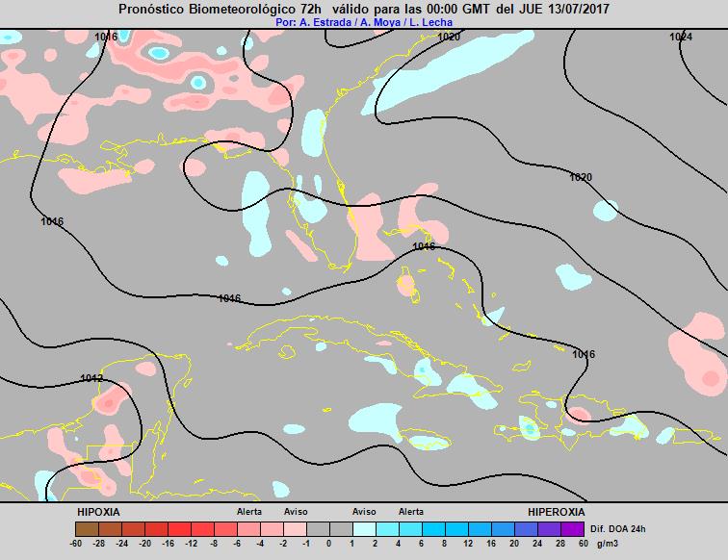This screenshot has width=728, height=560.
Task: Choose the blue swatch between 6 and 8
Action: 433,529
